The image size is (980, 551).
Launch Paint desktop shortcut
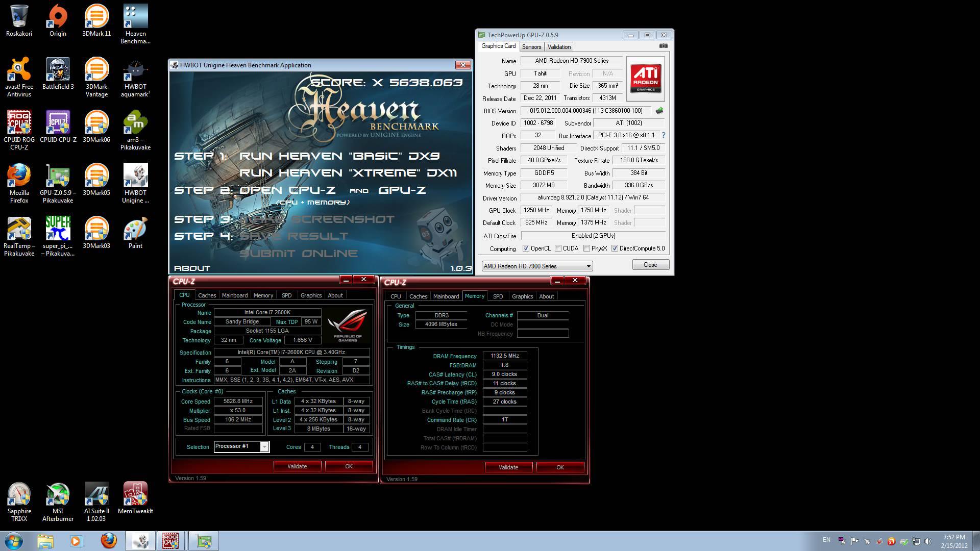[x=135, y=233]
